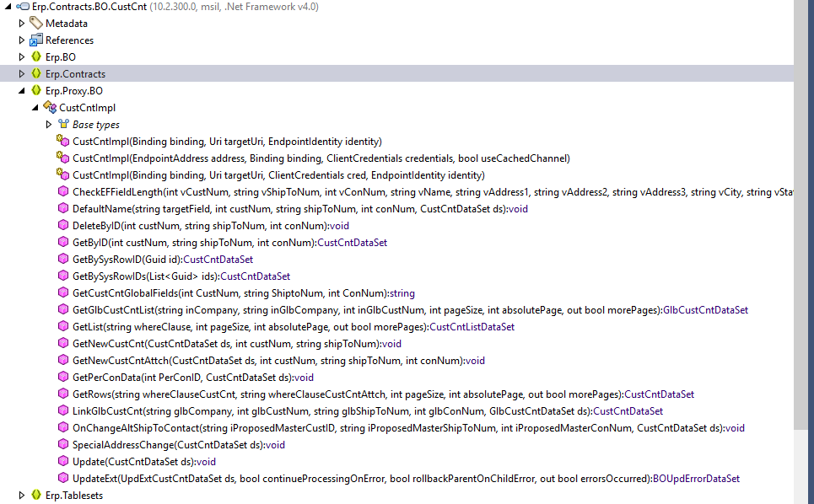
Task: Click the References icon
Action: pos(35,40)
